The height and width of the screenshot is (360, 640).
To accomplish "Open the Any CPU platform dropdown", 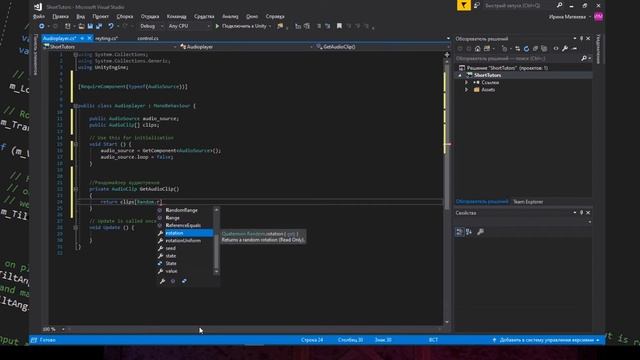I will (189, 26).
